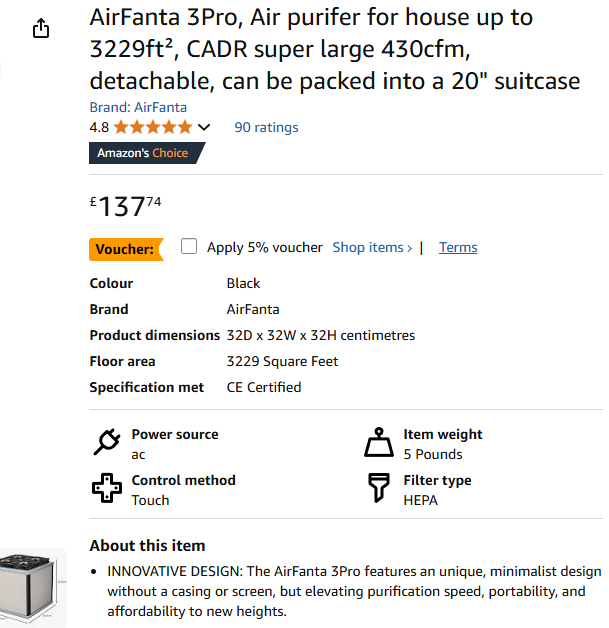Open the 90 ratings link
The image size is (609, 628).
coord(266,127)
